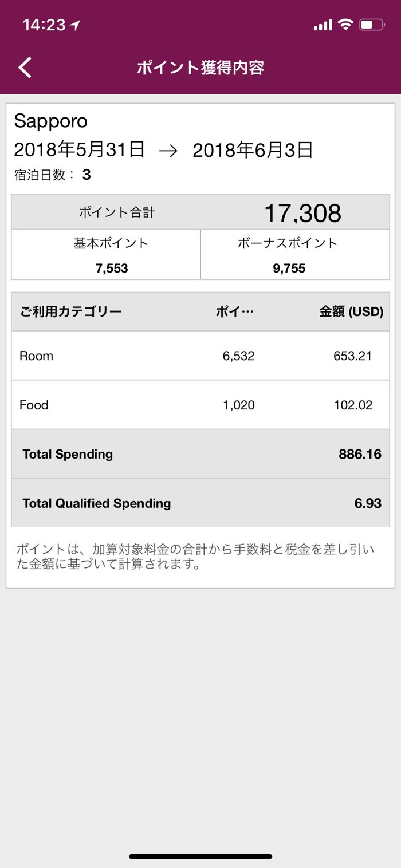This screenshot has height=868, width=401.
Task: Tap the arrow between stay dates
Action: click(x=168, y=151)
